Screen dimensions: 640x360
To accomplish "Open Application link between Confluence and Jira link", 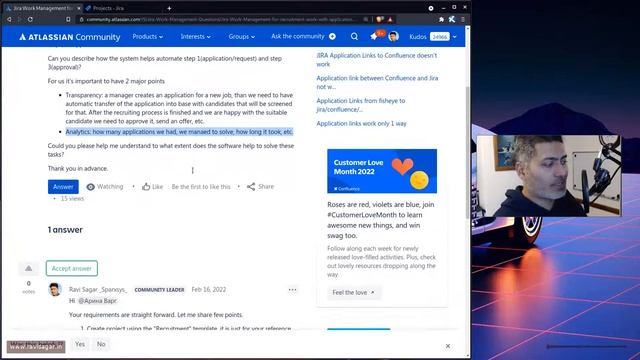I will (x=377, y=82).
